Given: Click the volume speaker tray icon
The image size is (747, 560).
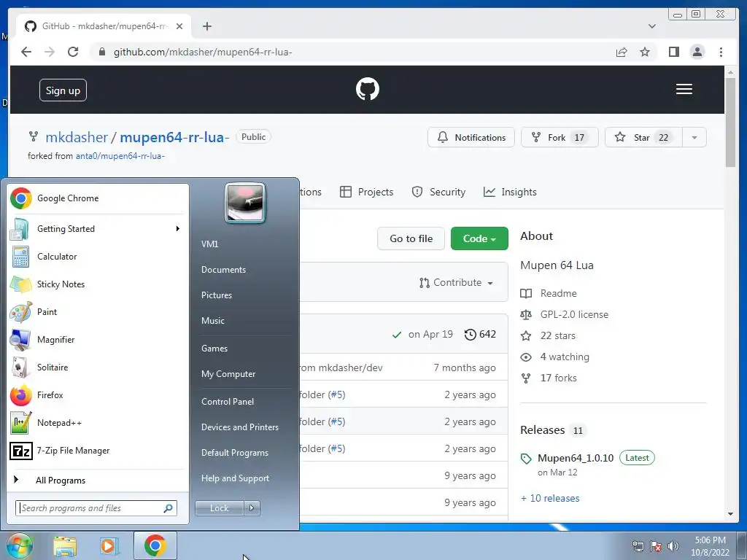Looking at the screenshot, I should 673,546.
